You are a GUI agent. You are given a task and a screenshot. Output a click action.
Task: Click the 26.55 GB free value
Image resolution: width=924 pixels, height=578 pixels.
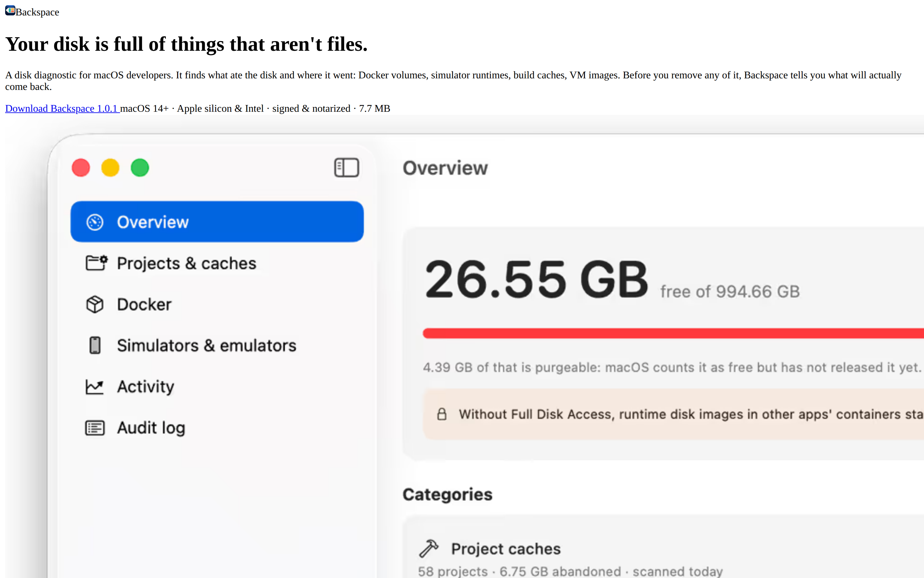coord(536,279)
